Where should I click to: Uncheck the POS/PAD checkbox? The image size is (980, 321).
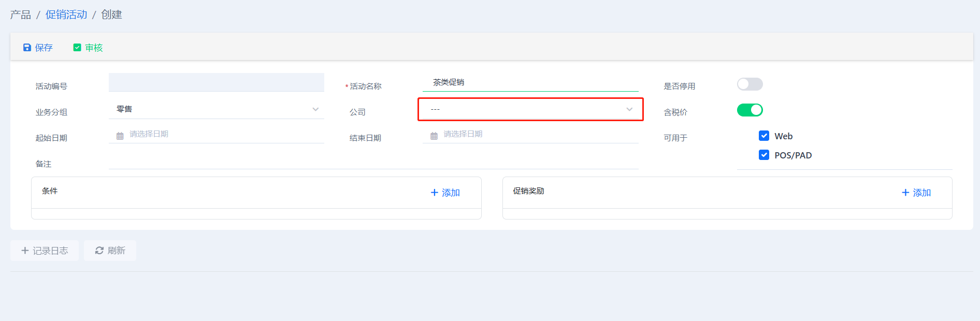764,155
